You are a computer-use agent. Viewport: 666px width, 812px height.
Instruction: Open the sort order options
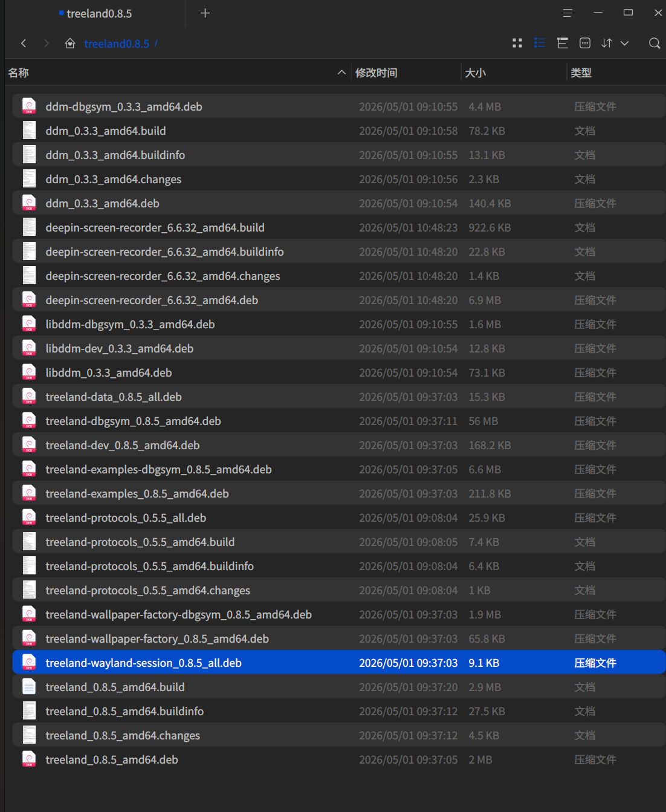[x=607, y=43]
